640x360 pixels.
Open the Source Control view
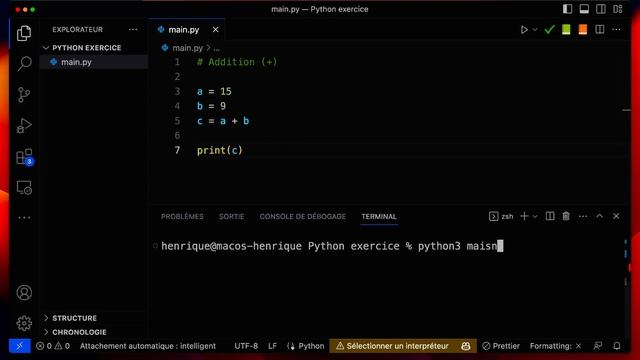point(24,95)
